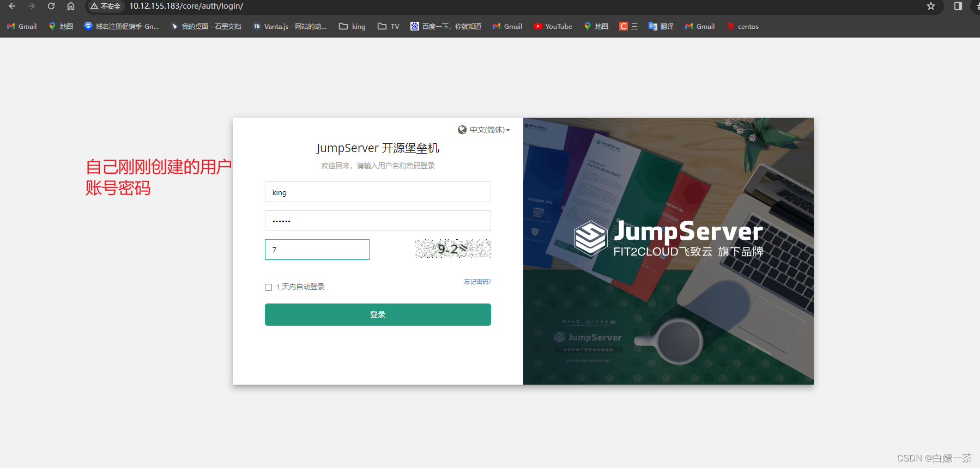Open the first Gmail bookmark
Viewport: 980px width, 468px height.
[x=22, y=26]
